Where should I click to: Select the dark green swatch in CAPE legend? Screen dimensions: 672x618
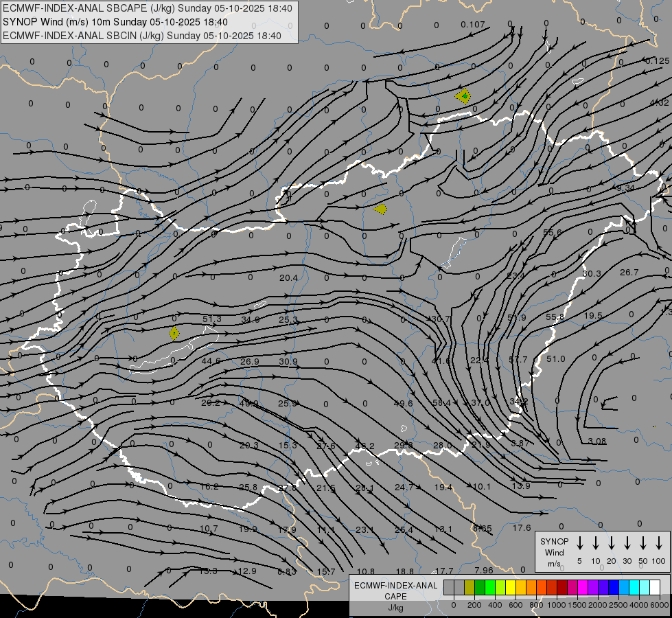480,587
